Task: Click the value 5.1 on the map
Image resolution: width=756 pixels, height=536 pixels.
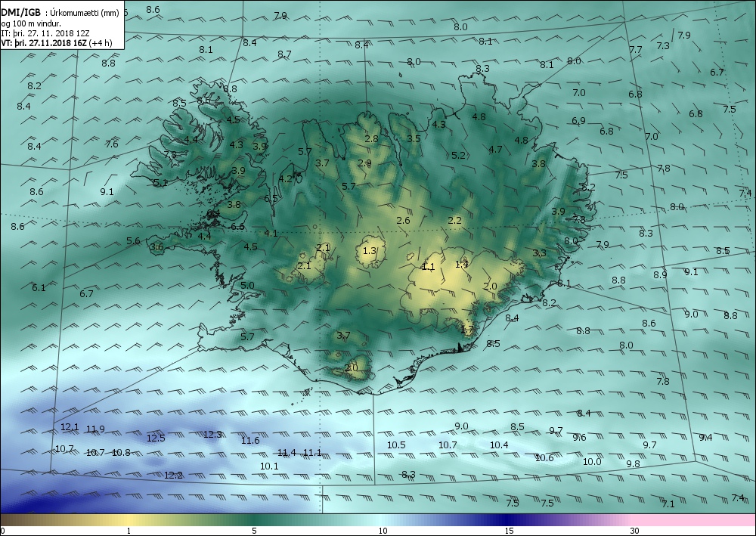Action: (x=160, y=183)
